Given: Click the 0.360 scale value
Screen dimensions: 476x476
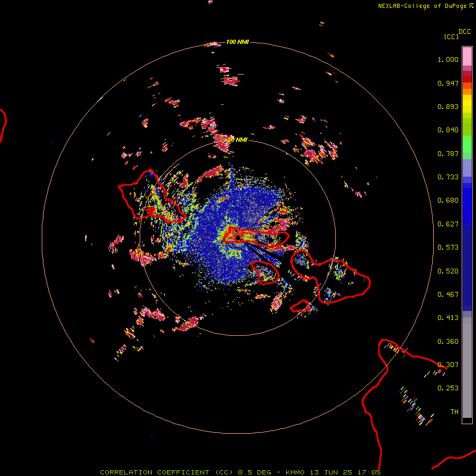Looking at the screenshot, I should click(448, 342).
